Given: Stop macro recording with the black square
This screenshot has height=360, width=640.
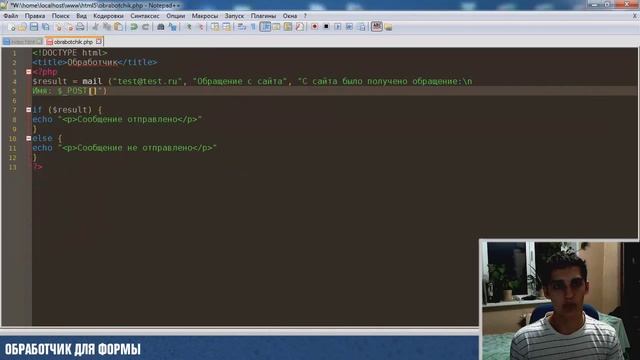Looking at the screenshot, I should 326,27.
